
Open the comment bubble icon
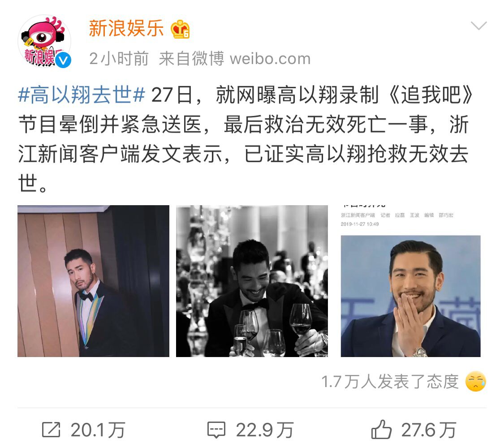point(216,430)
